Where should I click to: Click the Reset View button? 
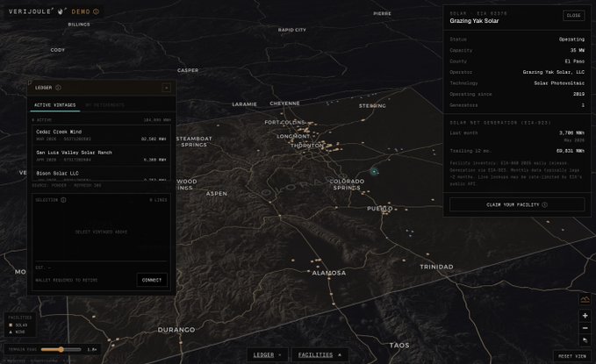(x=572, y=356)
